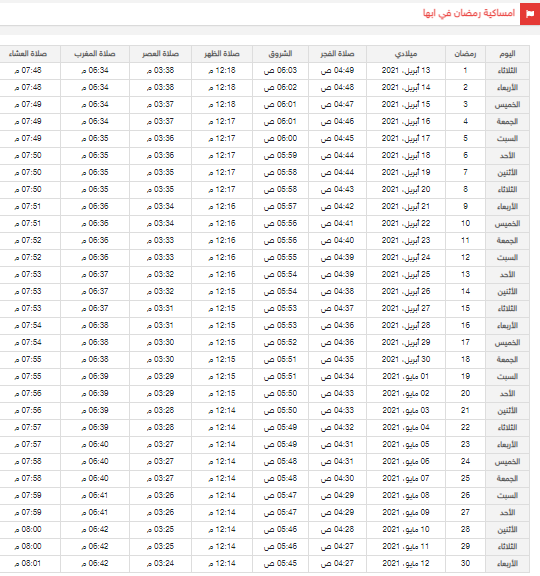Click Ramadan day number 30 cell
540x576 pixels.
click(465, 564)
